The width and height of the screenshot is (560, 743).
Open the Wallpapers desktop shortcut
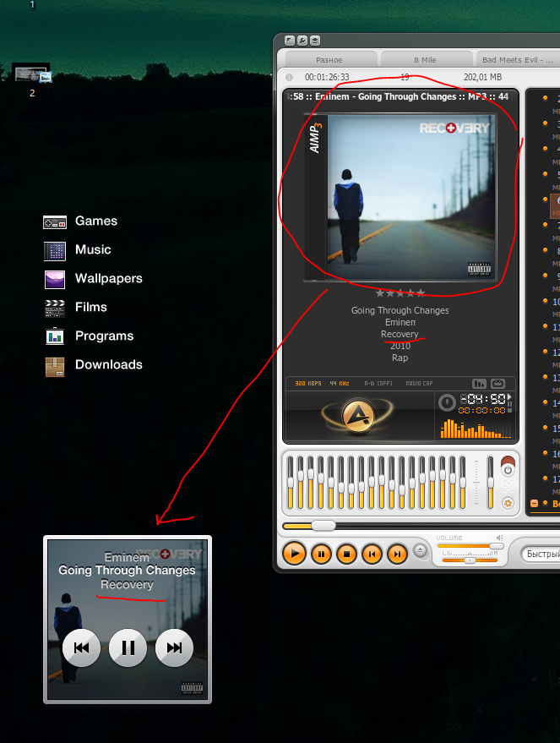coord(93,279)
